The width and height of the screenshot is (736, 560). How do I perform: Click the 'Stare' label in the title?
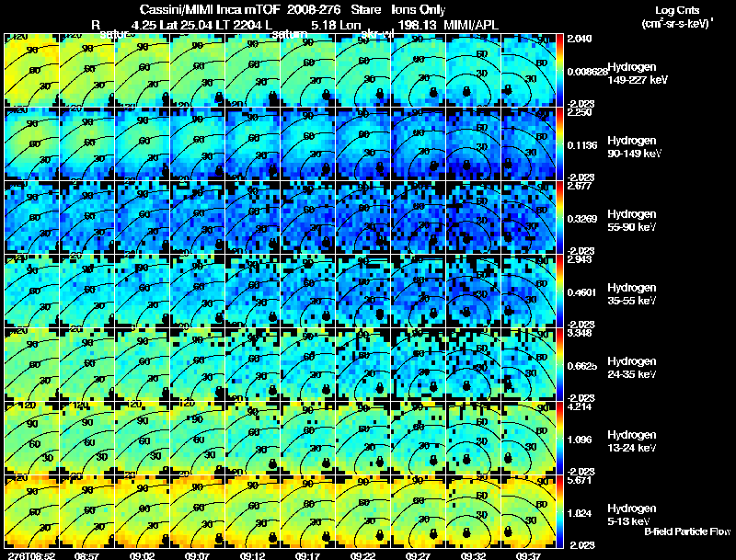tap(365, 10)
